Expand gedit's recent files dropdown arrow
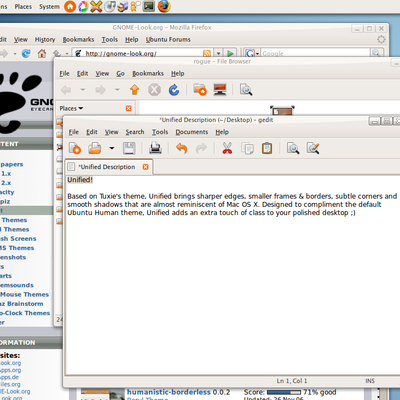 (x=112, y=148)
